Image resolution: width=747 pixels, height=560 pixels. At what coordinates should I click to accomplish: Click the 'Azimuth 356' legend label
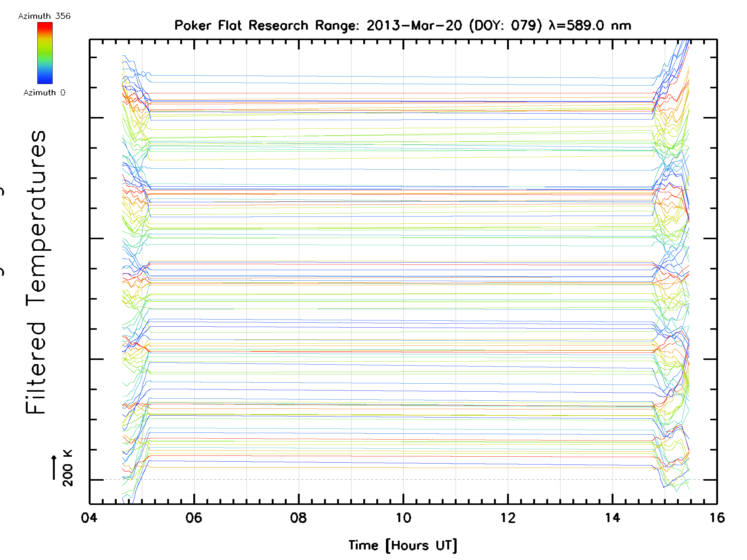point(44,16)
